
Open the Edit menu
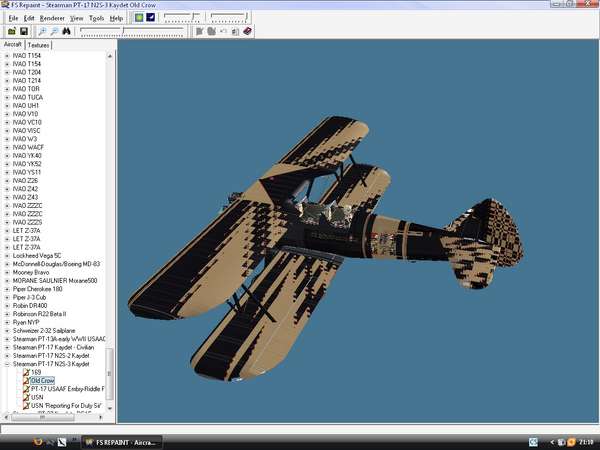click(x=29, y=18)
